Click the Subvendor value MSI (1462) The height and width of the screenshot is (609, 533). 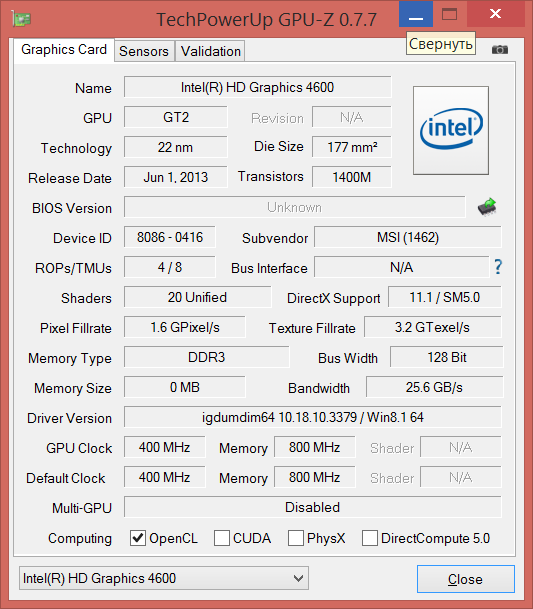click(408, 237)
